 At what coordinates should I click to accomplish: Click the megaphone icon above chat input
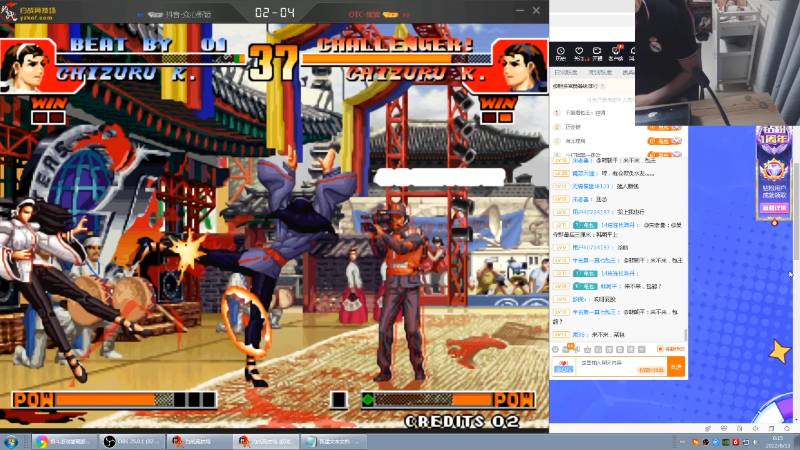click(x=577, y=349)
